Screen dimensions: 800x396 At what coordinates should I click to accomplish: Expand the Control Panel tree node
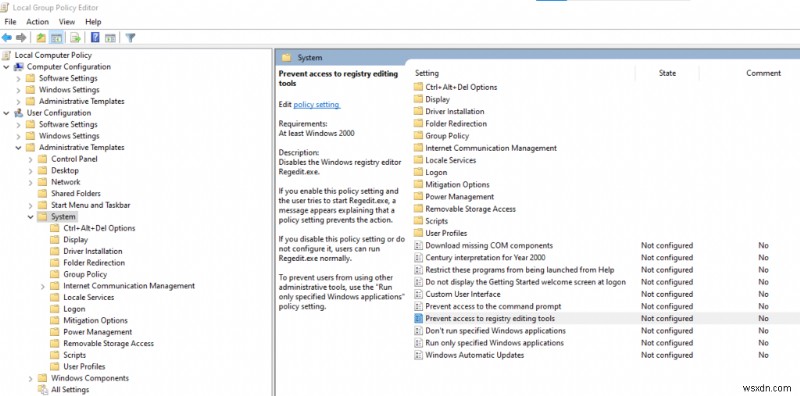31,159
